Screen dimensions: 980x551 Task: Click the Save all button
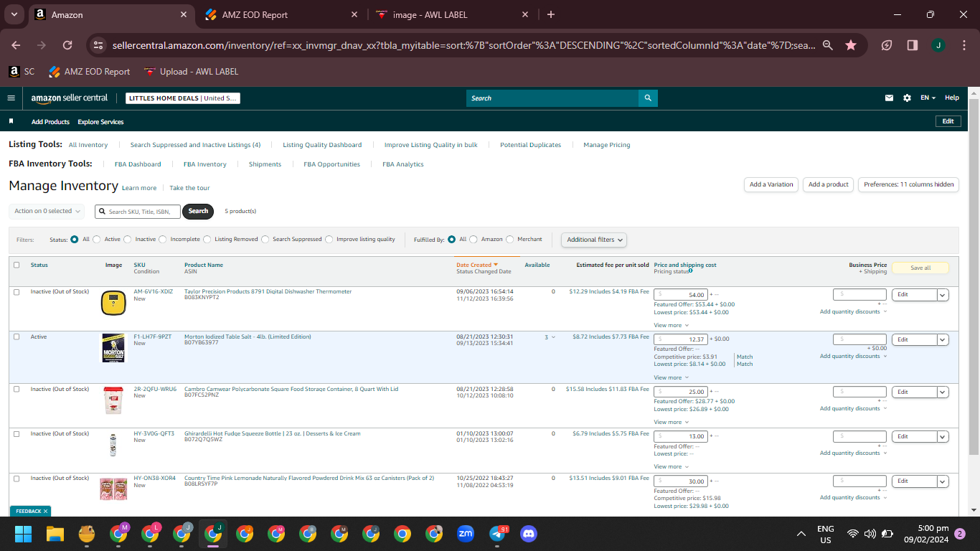click(920, 268)
